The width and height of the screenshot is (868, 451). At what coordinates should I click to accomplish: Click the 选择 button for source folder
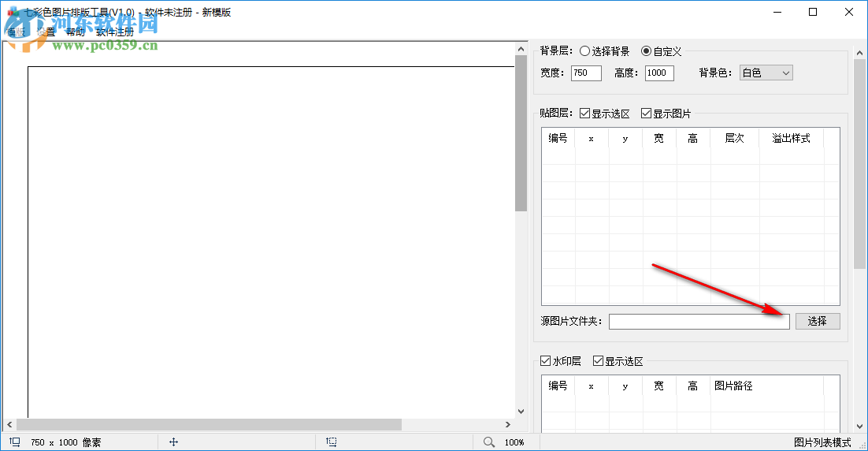click(818, 322)
